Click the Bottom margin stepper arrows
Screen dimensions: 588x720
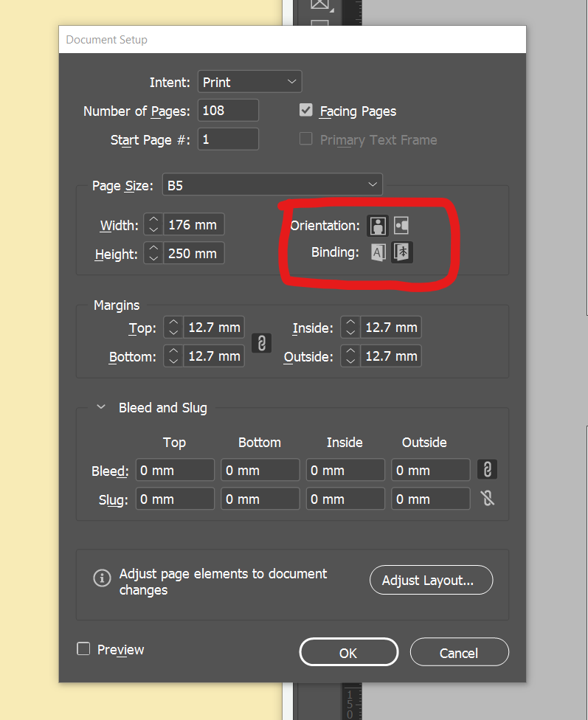point(173,356)
